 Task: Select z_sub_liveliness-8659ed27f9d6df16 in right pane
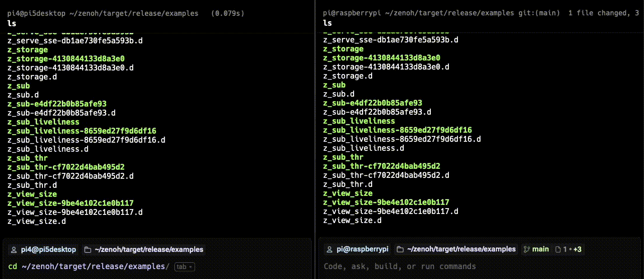coord(397,130)
